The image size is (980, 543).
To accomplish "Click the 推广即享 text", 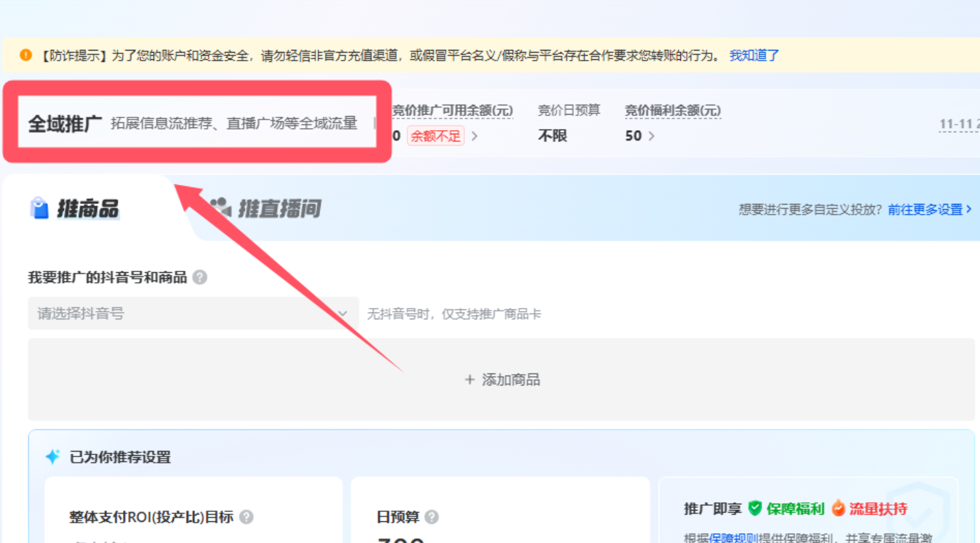I will pos(713,509).
